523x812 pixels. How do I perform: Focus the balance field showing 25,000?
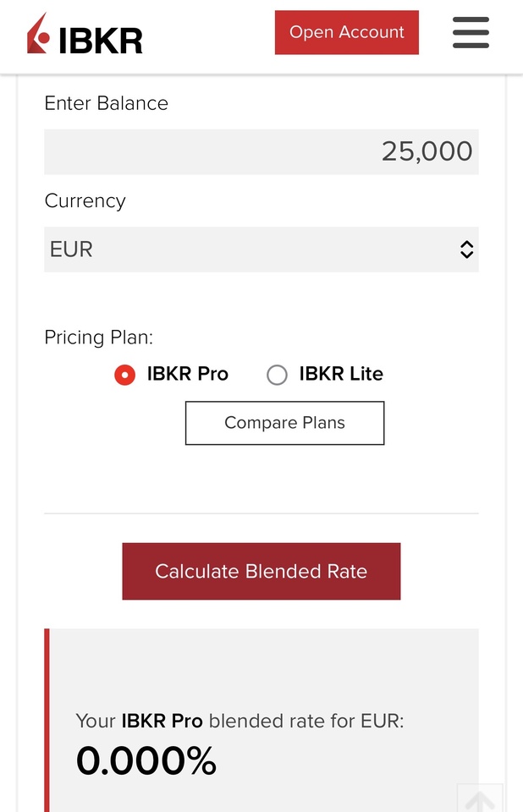pos(261,152)
